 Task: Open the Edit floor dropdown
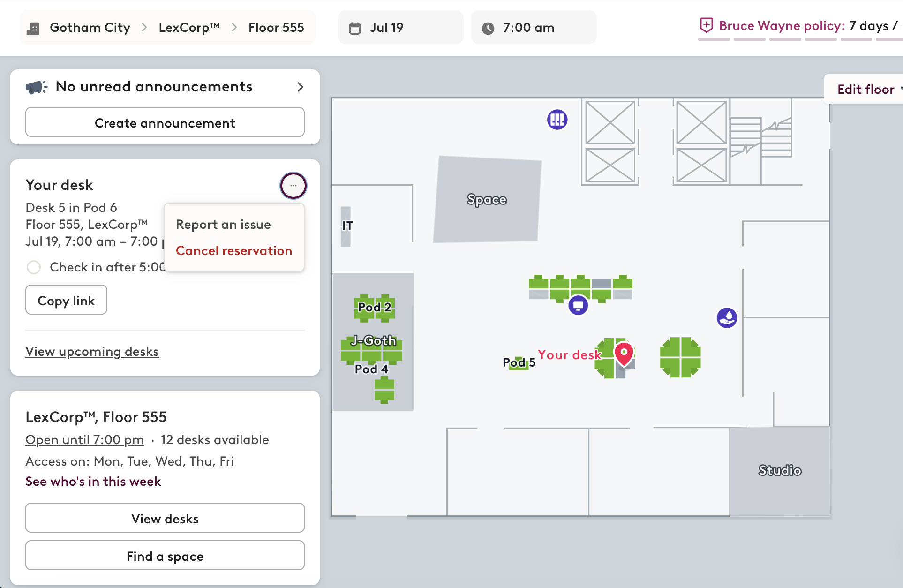click(x=865, y=90)
